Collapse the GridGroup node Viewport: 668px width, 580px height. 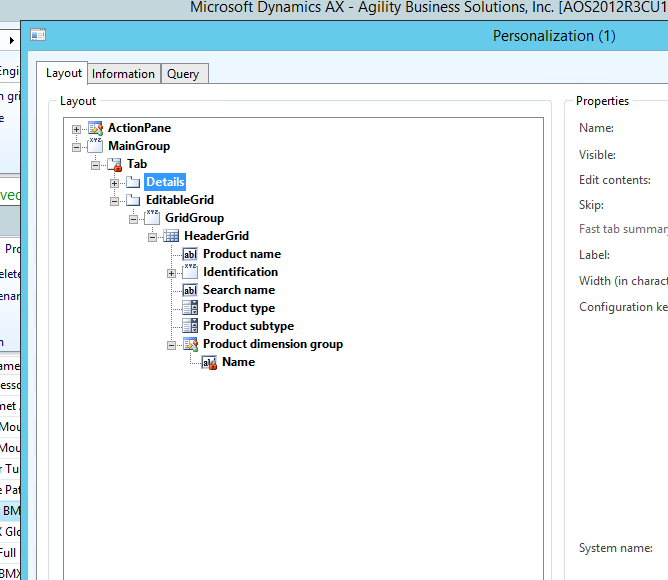coord(133,219)
